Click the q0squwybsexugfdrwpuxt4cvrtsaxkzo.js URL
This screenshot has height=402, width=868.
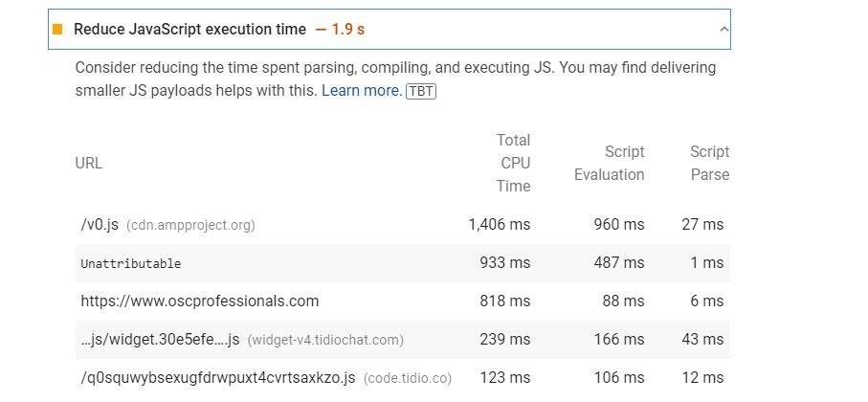(x=218, y=378)
